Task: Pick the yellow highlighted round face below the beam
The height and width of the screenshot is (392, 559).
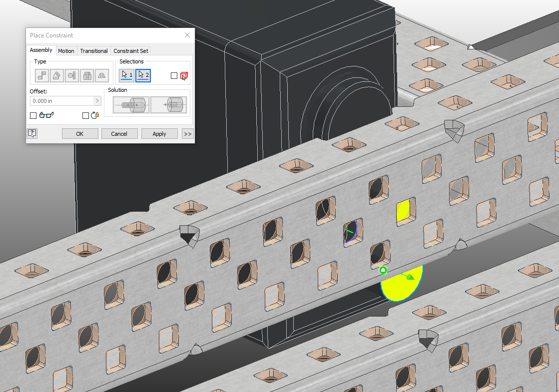Action: pos(402,285)
